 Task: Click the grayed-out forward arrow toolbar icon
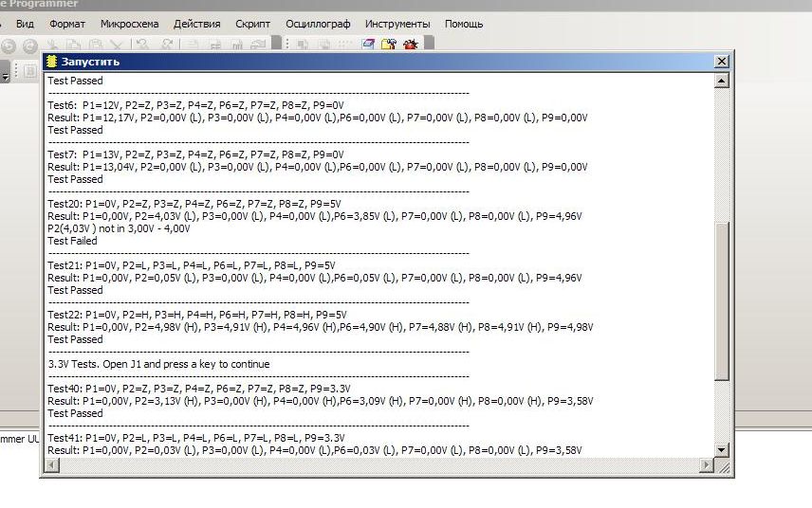pos(30,46)
